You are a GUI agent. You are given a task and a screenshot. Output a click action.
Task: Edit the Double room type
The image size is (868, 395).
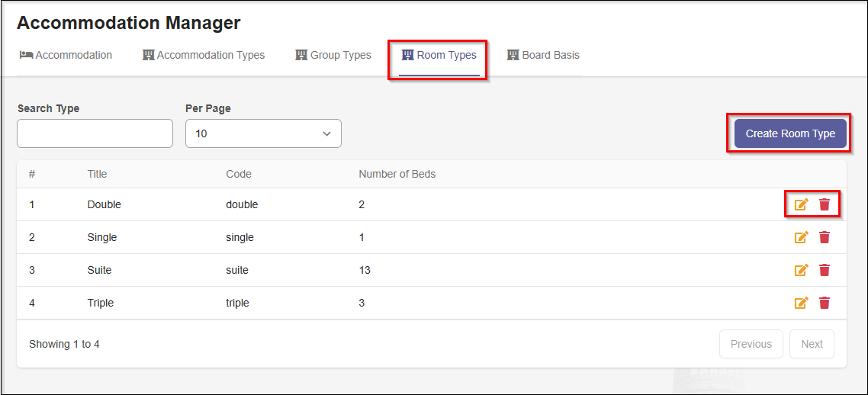point(801,204)
